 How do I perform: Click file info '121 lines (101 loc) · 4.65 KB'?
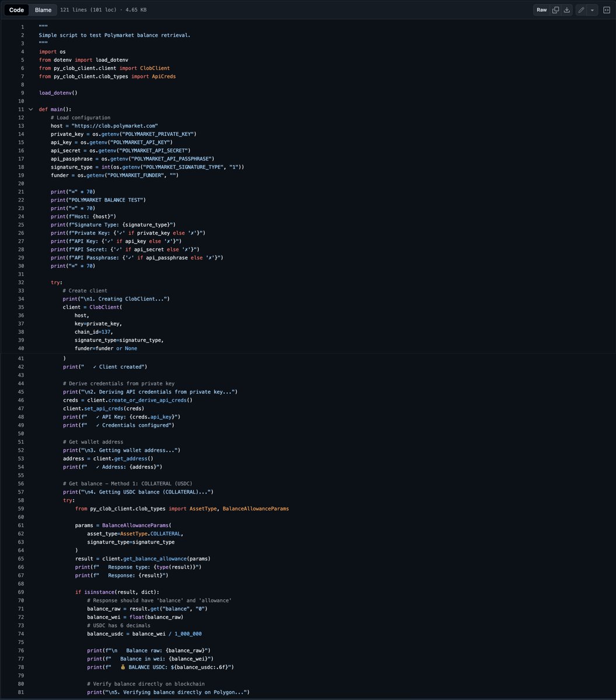click(x=103, y=10)
